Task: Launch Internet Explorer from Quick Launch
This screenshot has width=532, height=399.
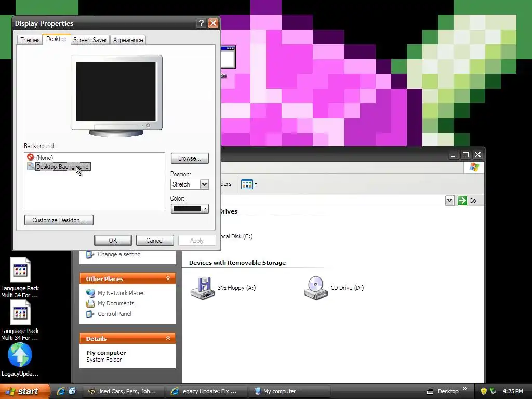Action: click(61, 391)
